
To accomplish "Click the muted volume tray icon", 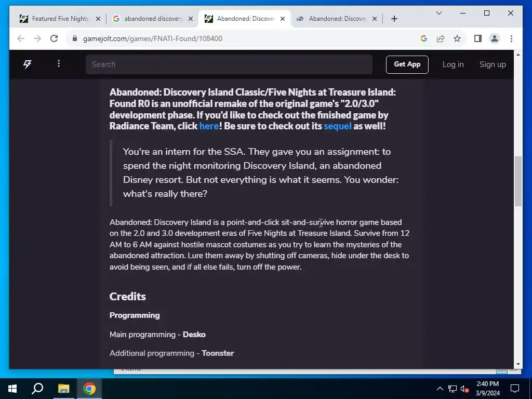I will [x=465, y=389].
